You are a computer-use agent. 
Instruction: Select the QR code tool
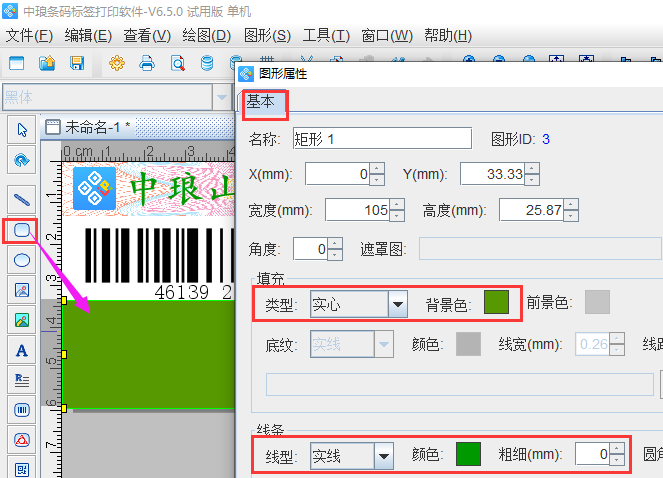[x=22, y=469]
